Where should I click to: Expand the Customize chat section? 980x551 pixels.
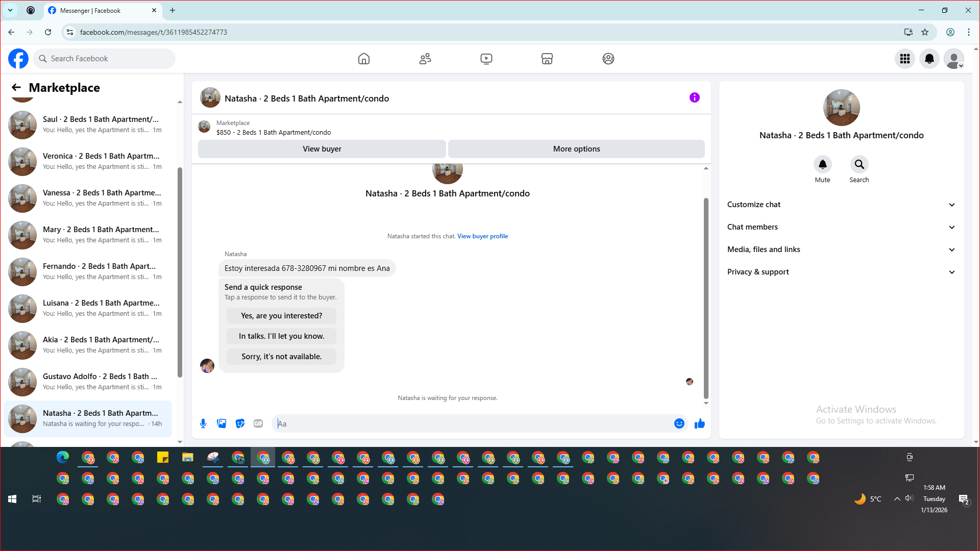point(841,205)
